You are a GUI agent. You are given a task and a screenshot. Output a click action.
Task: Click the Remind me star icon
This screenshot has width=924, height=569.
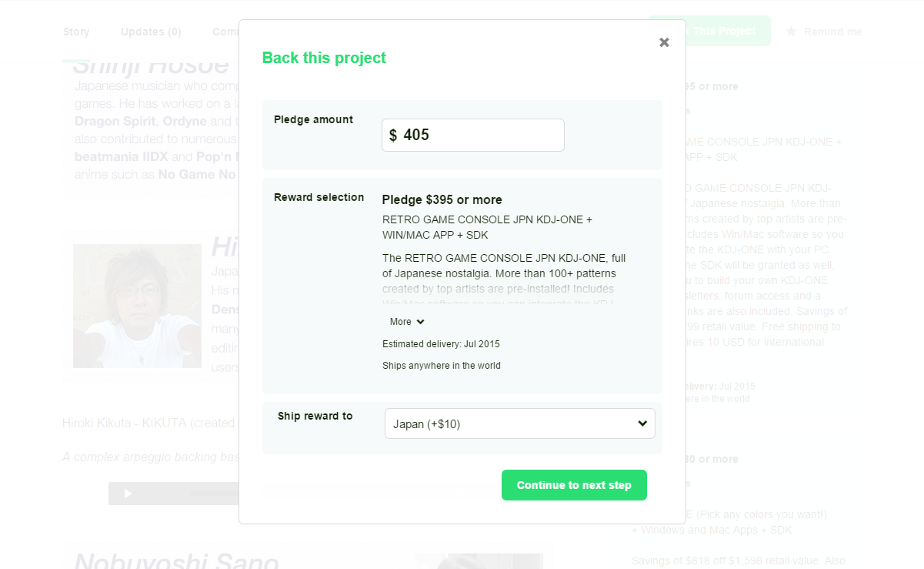(792, 32)
